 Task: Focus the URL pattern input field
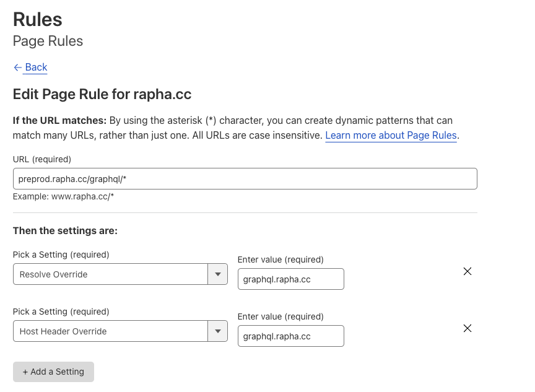pos(245,179)
